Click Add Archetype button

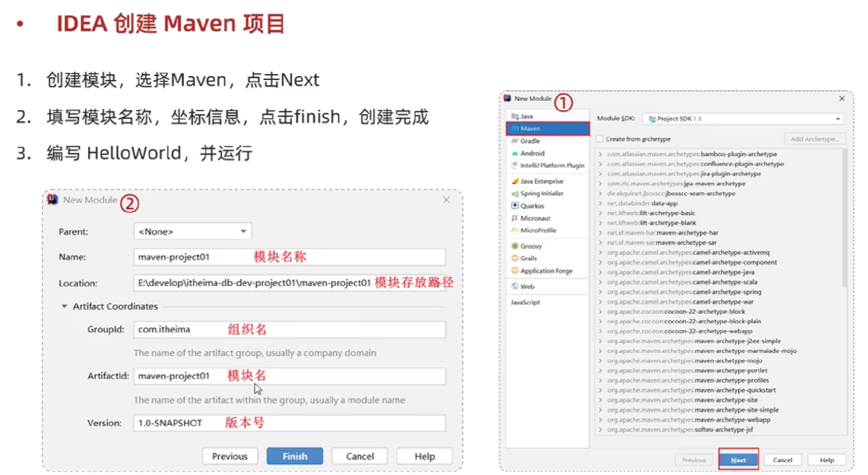click(815, 139)
